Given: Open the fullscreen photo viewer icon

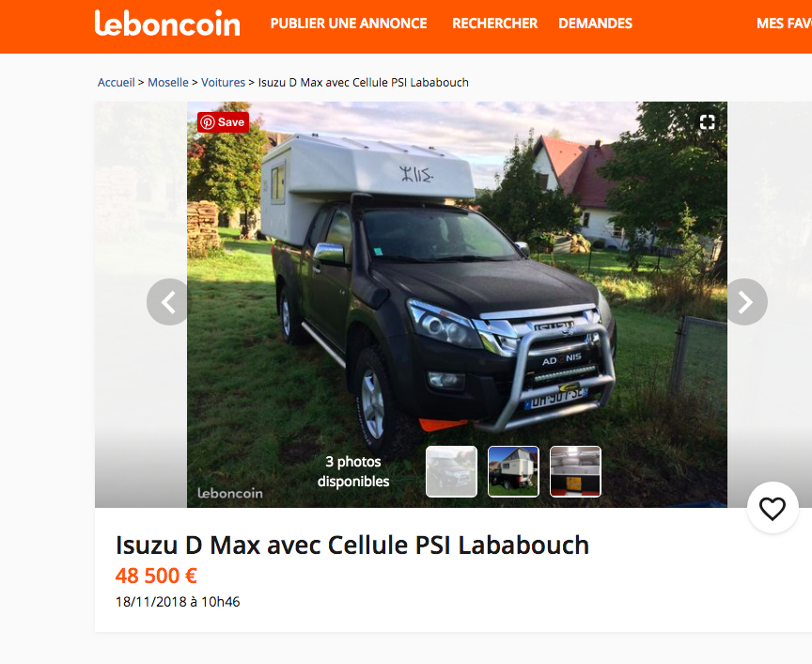Looking at the screenshot, I should (x=707, y=122).
